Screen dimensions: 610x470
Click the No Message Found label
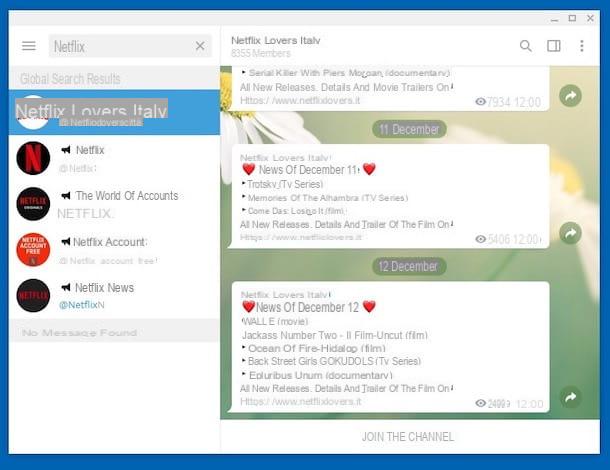point(79,333)
